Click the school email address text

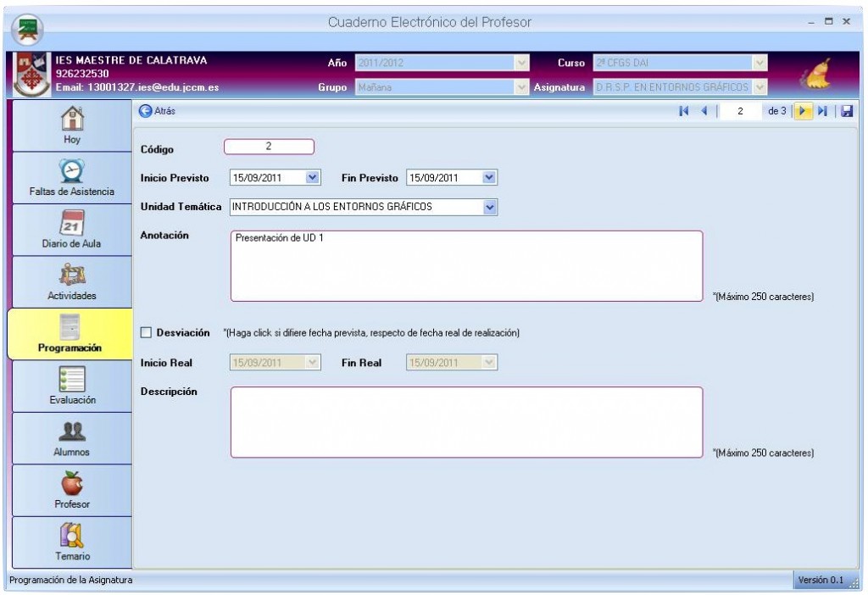pyautogui.click(x=136, y=87)
